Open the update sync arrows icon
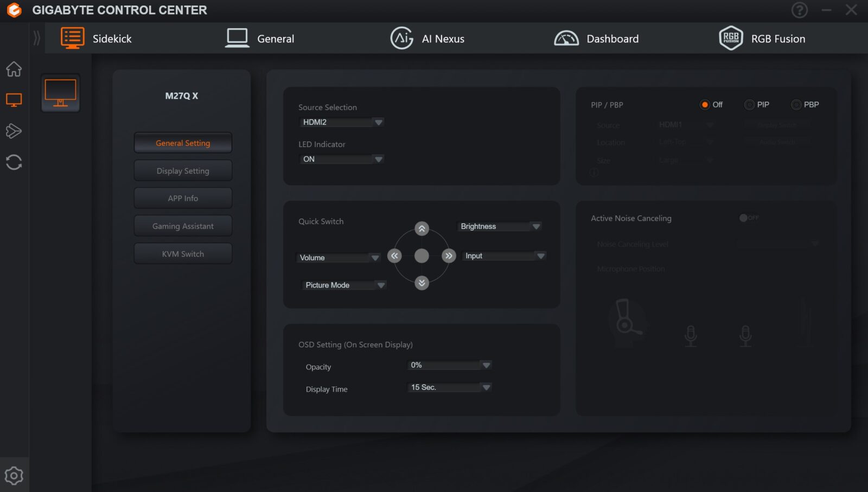The height and width of the screenshot is (492, 868). click(14, 162)
